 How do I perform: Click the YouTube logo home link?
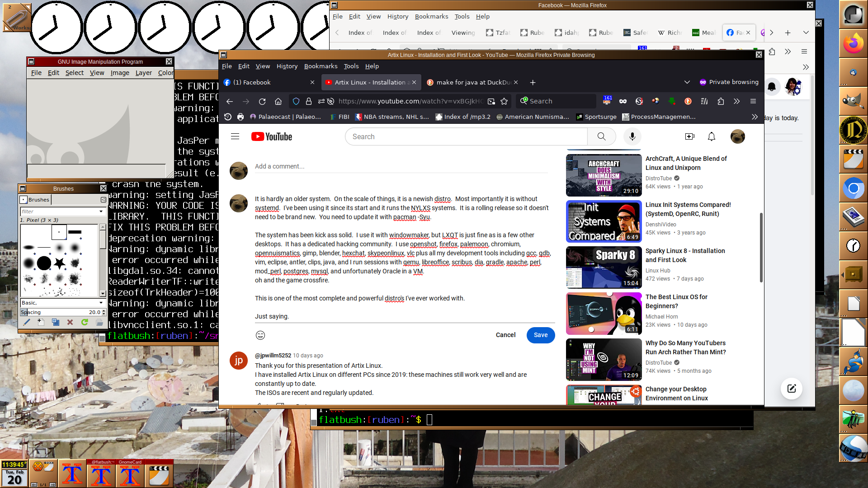click(x=272, y=136)
